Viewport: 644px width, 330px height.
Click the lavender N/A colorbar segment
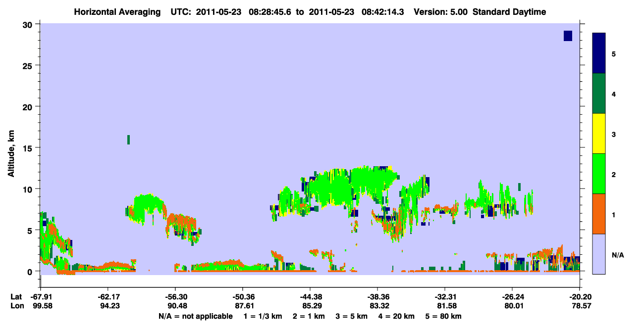(599, 254)
